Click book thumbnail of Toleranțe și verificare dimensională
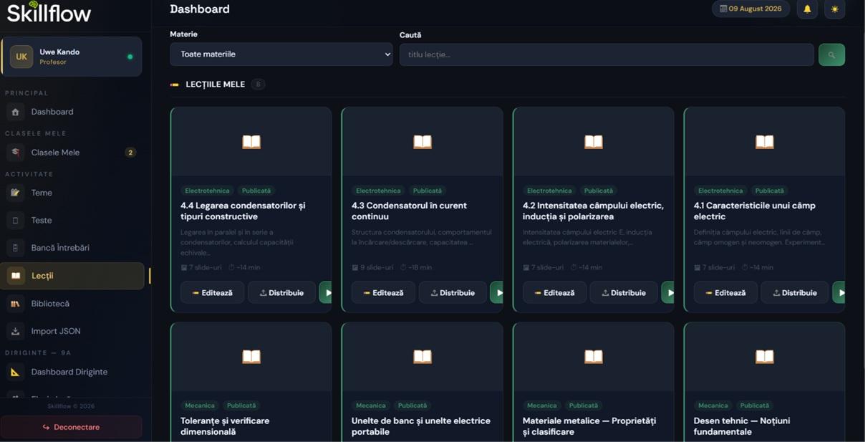The width and height of the screenshot is (868, 442). click(x=252, y=357)
